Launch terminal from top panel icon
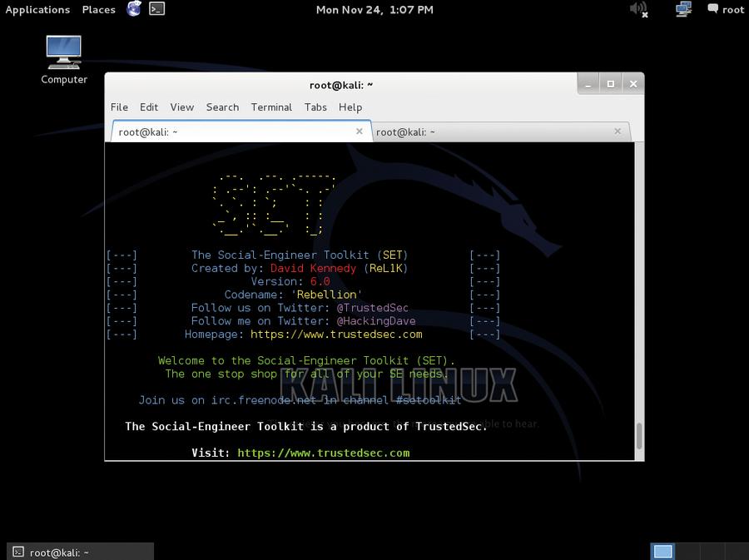 pos(156,8)
